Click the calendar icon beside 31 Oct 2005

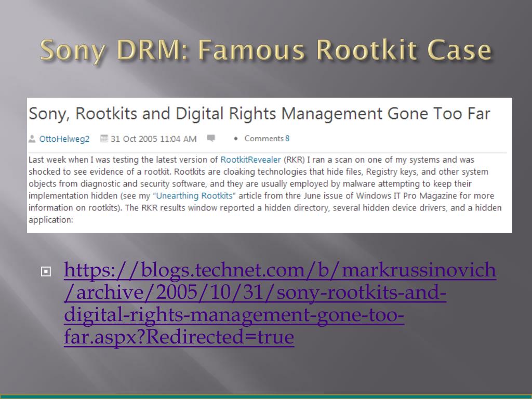click(x=104, y=138)
